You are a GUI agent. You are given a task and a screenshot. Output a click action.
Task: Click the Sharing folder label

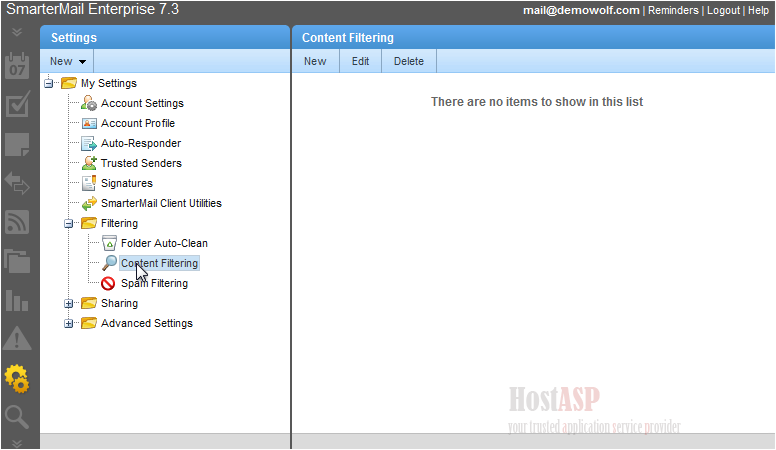click(119, 303)
